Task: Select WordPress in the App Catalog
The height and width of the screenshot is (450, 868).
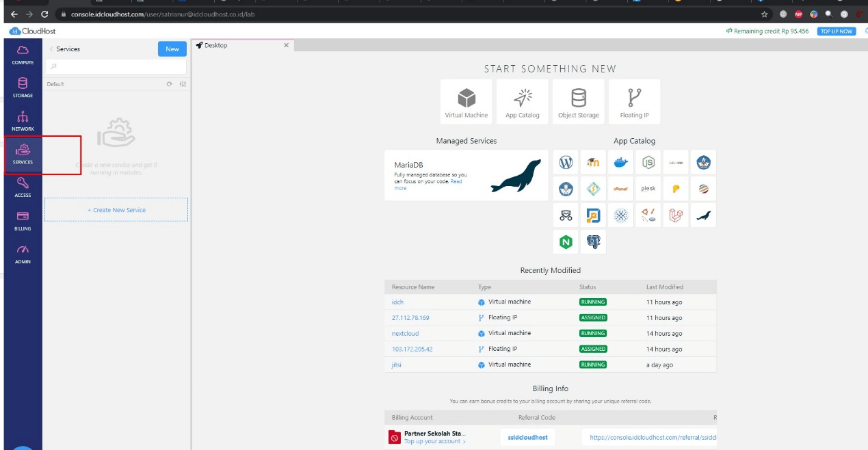Action: tap(566, 163)
